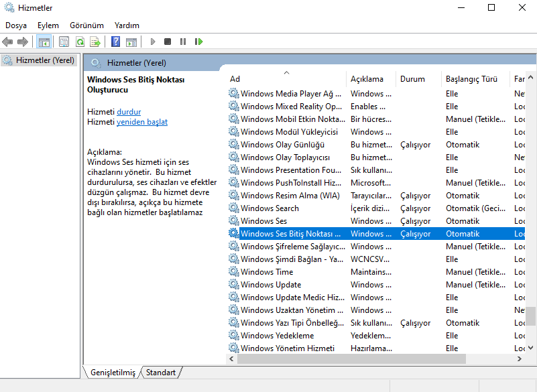Screen dimensions: 537x392
Task: Switch to the Genişletilmiş tab
Action: [113, 373]
